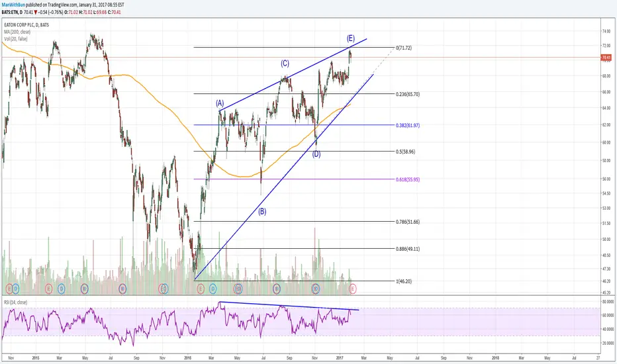Click the wave label (D)
Image resolution: width=617 pixels, height=364 pixels.
[316, 154]
